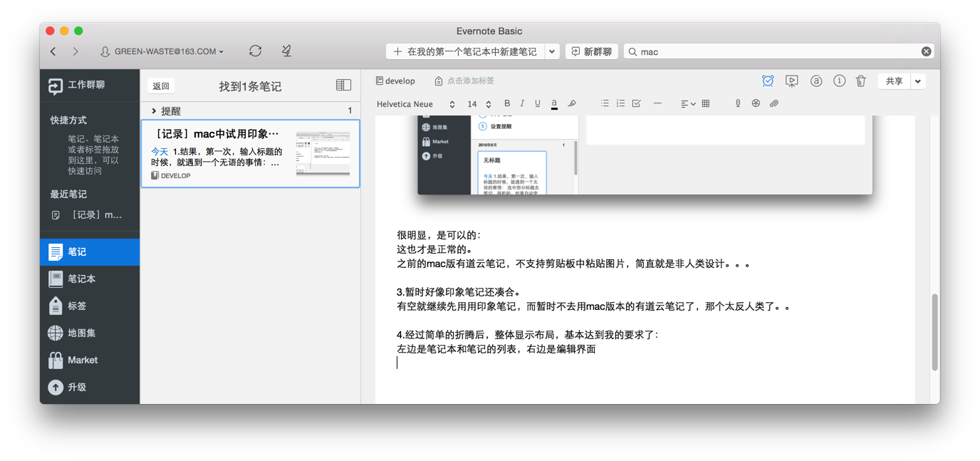980x461 pixels.
Task: Click the sync refresh icon
Action: click(x=255, y=51)
